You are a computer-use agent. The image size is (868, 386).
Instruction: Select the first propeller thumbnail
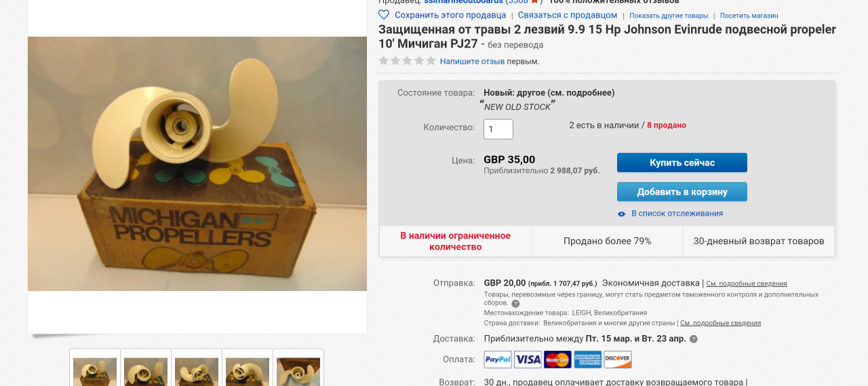(x=95, y=370)
